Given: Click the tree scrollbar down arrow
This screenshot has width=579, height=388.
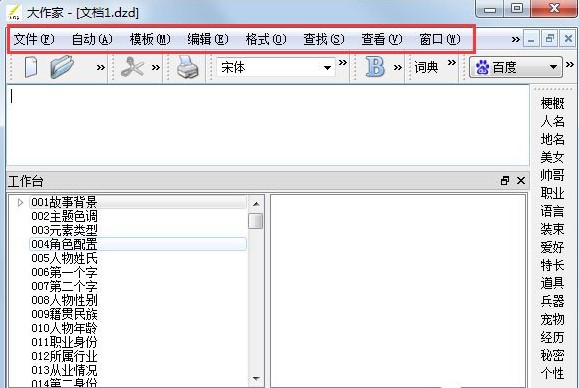Looking at the screenshot, I should [256, 378].
